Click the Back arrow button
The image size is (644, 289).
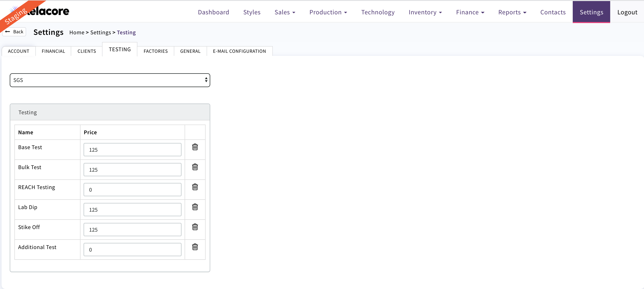[x=14, y=32]
